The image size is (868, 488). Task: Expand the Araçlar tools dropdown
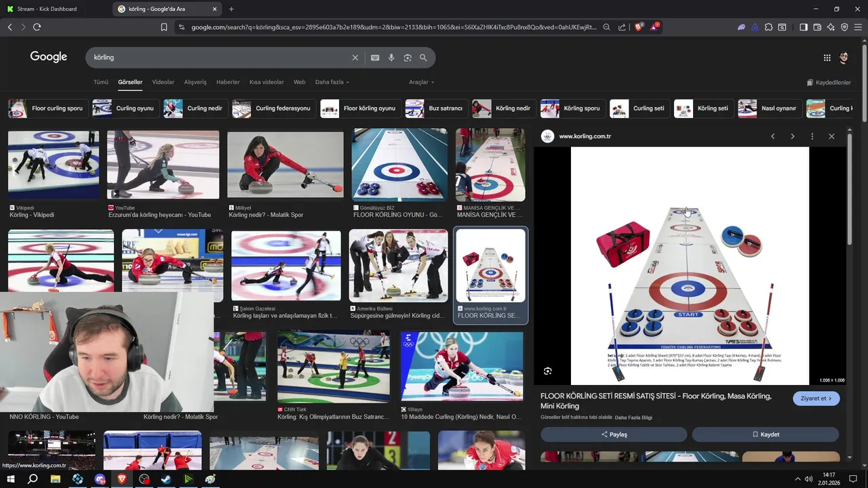(x=421, y=82)
